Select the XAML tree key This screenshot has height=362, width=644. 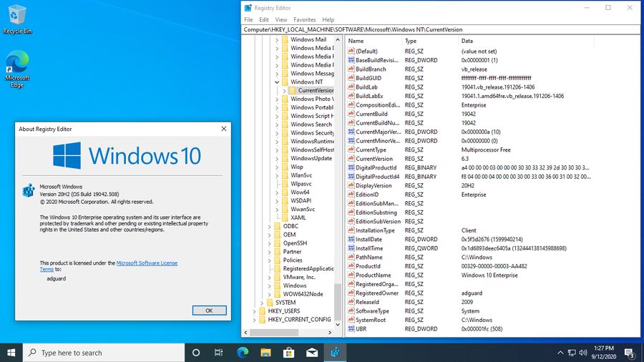tap(298, 217)
